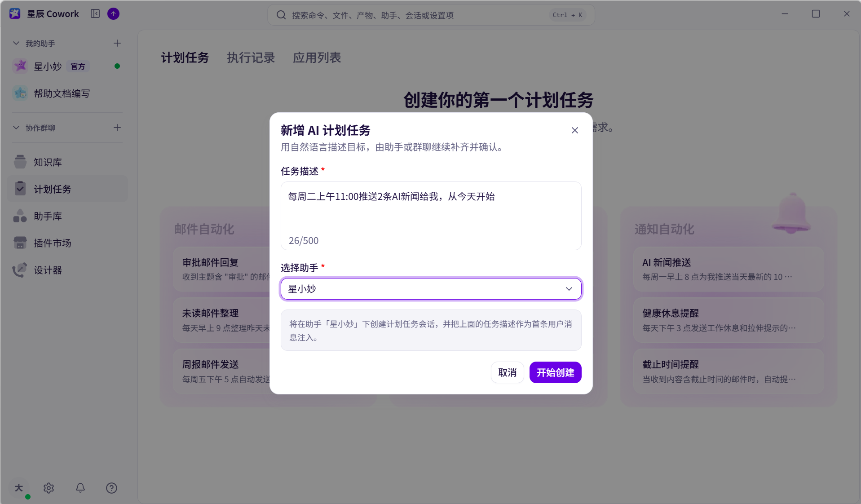Click the 帮助文档编写 assistant name

click(x=62, y=93)
